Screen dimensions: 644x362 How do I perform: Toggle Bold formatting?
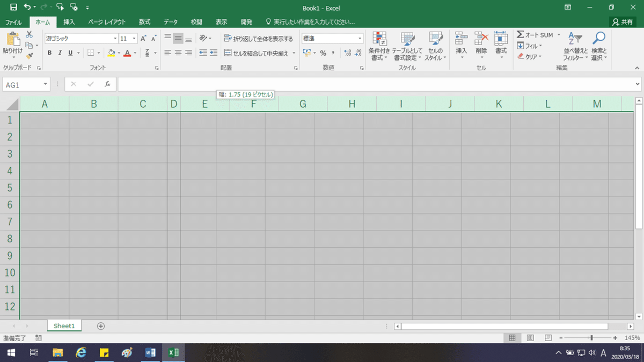pyautogui.click(x=50, y=53)
